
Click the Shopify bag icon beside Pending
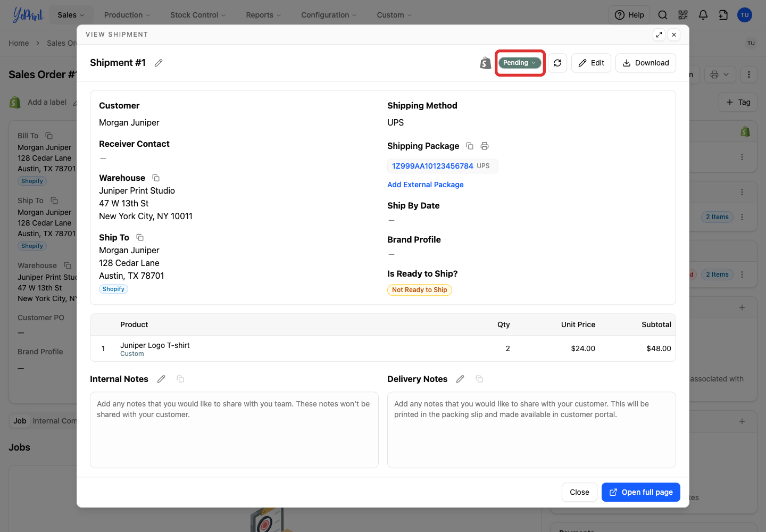point(485,63)
